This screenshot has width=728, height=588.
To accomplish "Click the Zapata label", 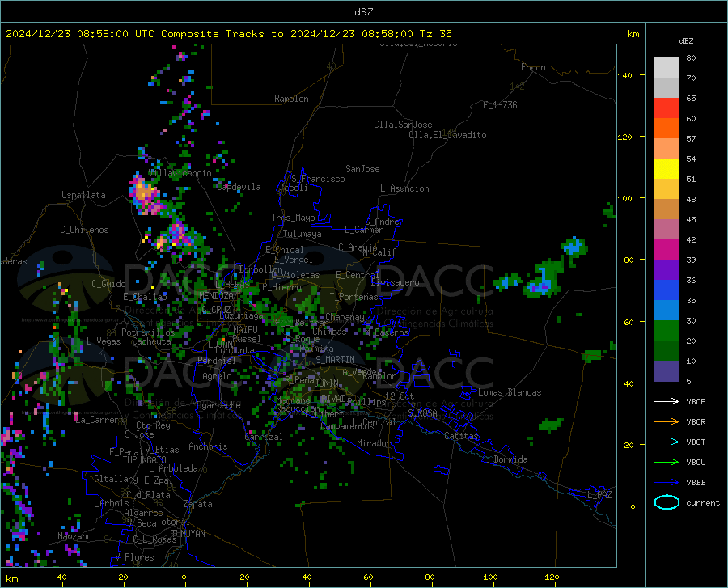I will tap(198, 504).
